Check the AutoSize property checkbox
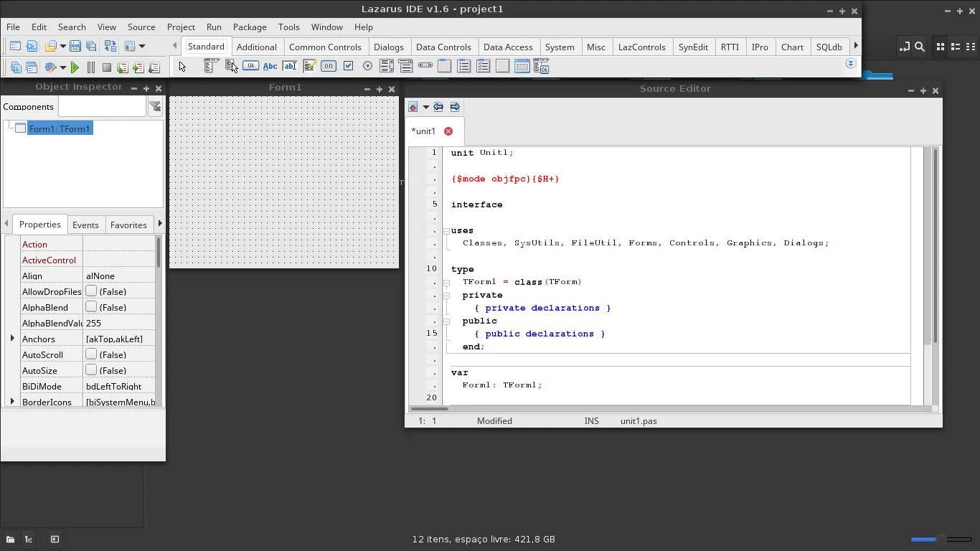The width and height of the screenshot is (980, 551). [91, 370]
